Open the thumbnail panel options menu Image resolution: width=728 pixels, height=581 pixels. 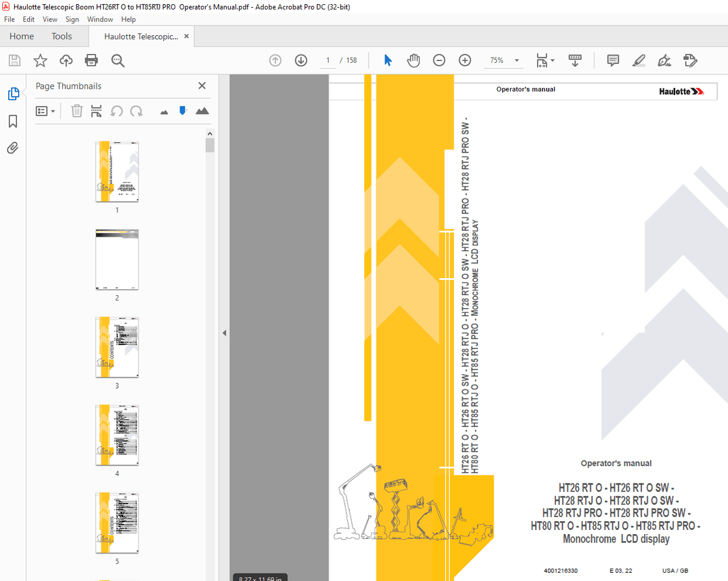45,111
